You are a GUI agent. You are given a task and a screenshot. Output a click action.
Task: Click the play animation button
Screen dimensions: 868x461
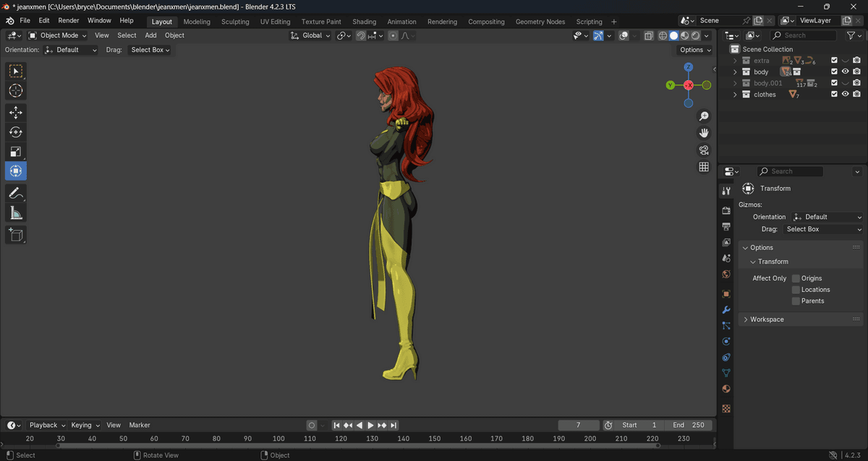[x=370, y=426]
